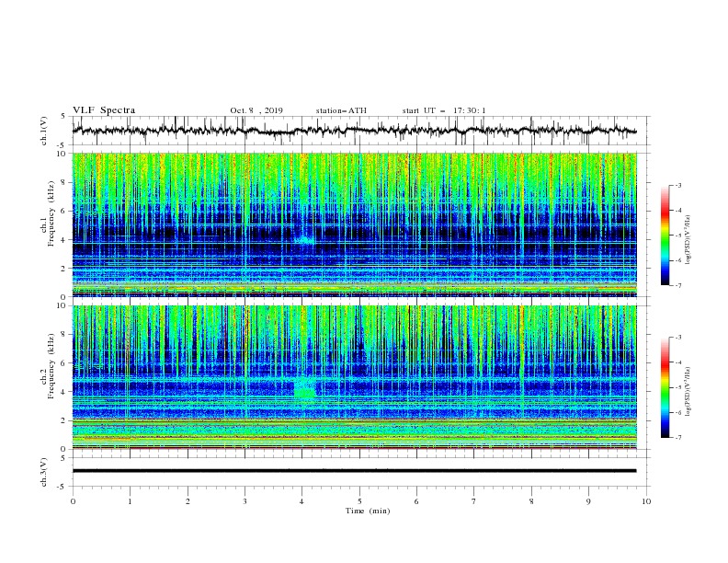Click the "4" tick on the time axis

[x=301, y=501]
